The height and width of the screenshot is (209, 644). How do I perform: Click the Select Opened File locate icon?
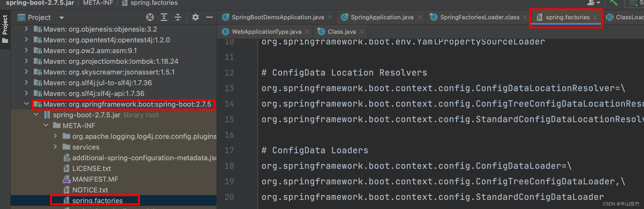(150, 17)
